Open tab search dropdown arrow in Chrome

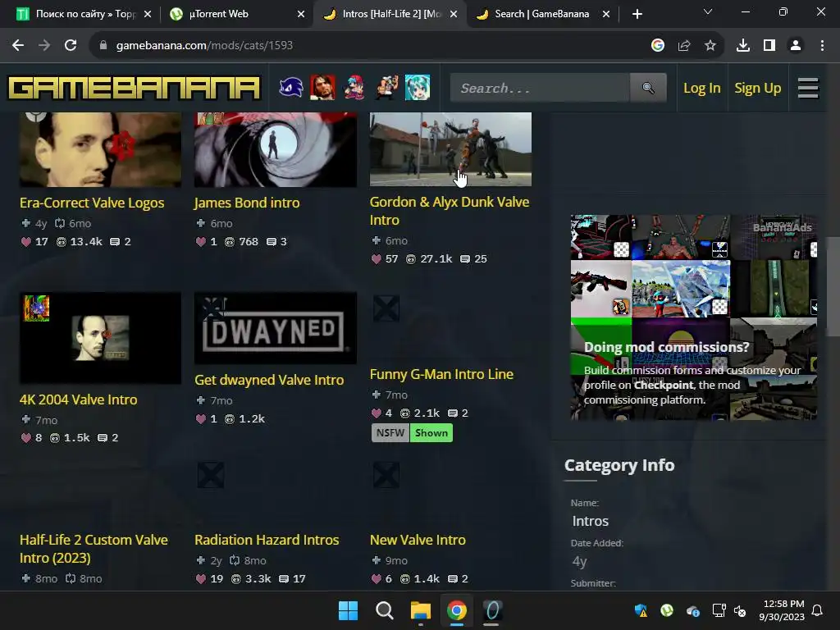(x=708, y=11)
